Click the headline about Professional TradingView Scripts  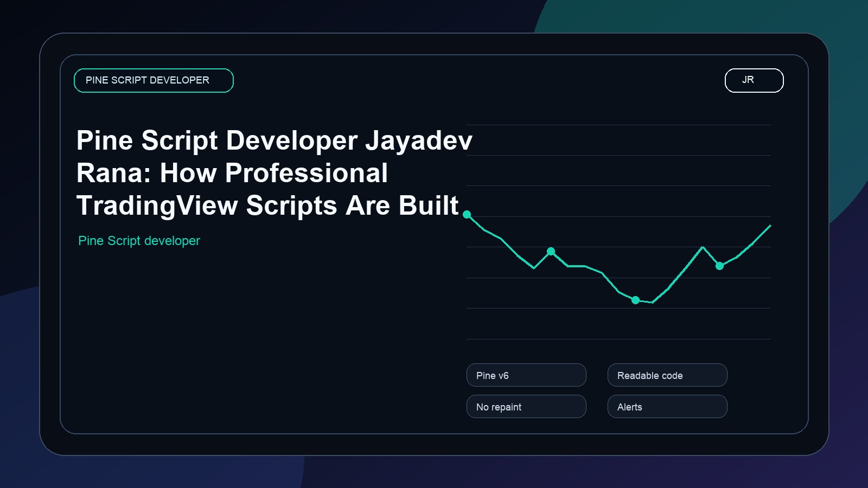pos(271,174)
